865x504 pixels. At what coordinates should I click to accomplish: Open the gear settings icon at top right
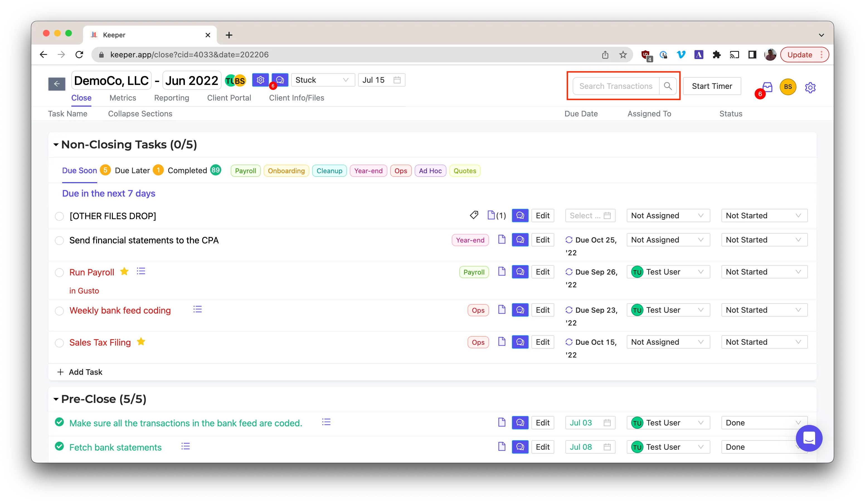(x=810, y=87)
